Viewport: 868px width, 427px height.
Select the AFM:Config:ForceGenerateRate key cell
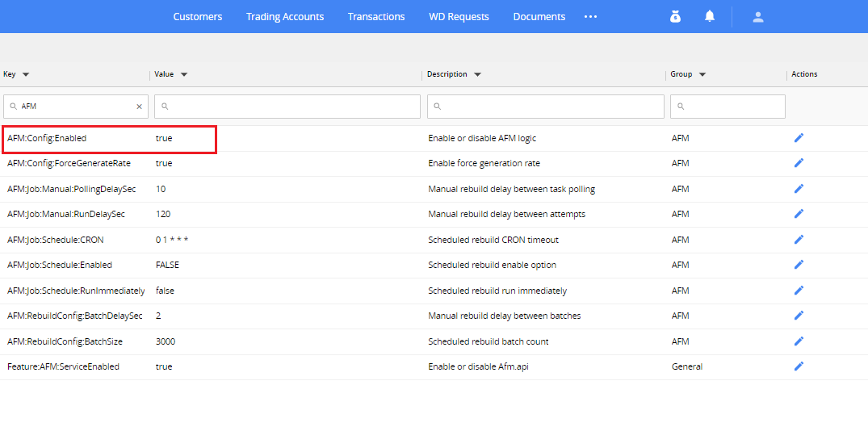pos(69,163)
